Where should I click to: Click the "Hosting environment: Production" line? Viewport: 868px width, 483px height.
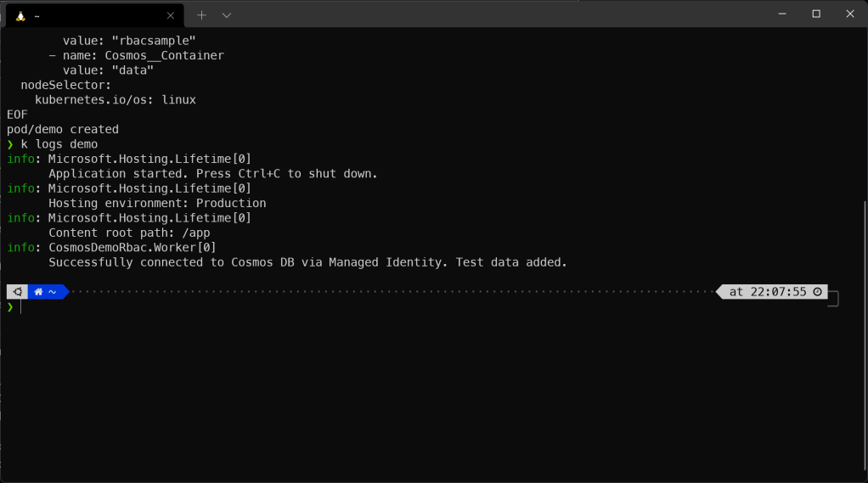pos(157,204)
